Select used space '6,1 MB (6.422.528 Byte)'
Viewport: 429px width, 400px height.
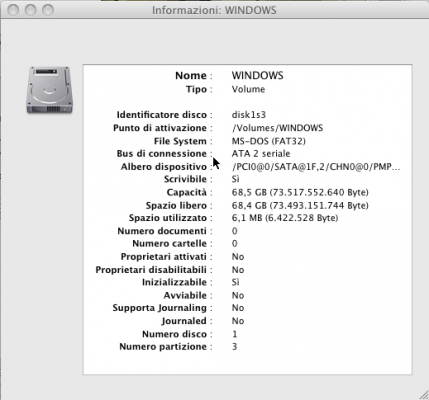[285, 218]
